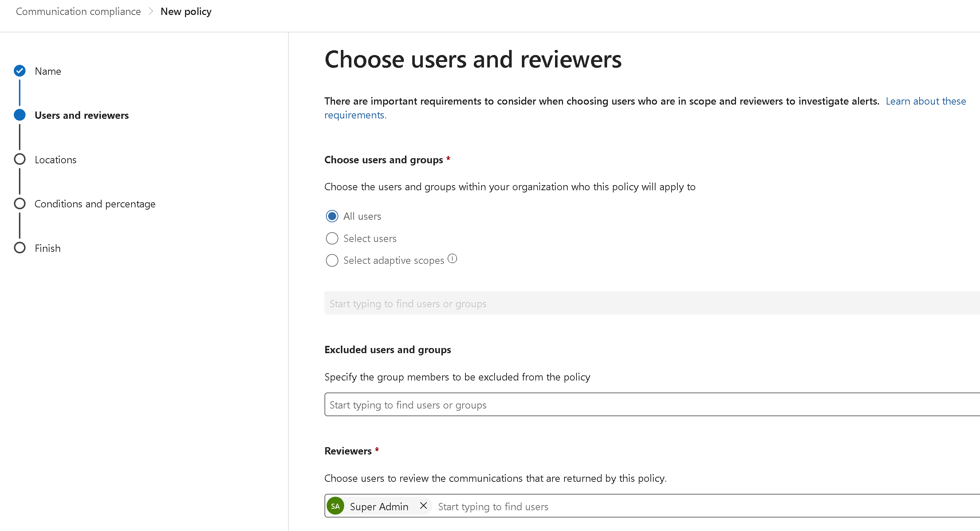
Task: Click the New policy breadcrumb item
Action: [x=186, y=11]
